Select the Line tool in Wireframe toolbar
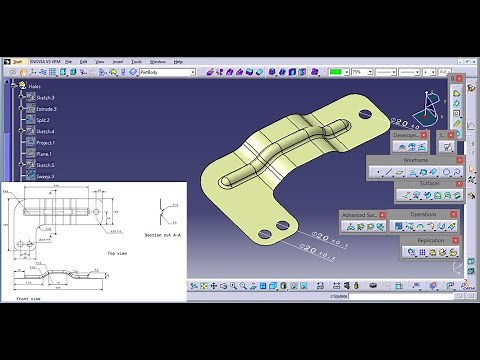Image resolution: width=480 pixels, height=360 pixels. pos(389,172)
